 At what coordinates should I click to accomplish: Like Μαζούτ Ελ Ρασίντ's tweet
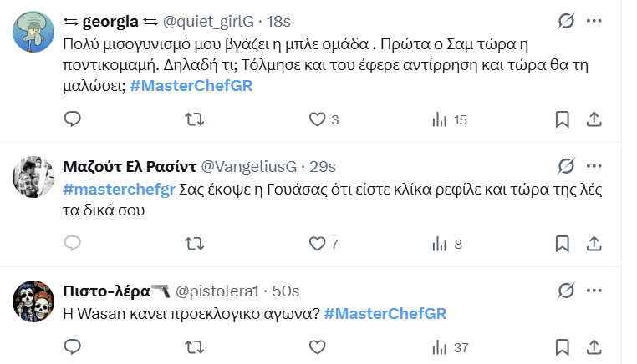pos(317,244)
